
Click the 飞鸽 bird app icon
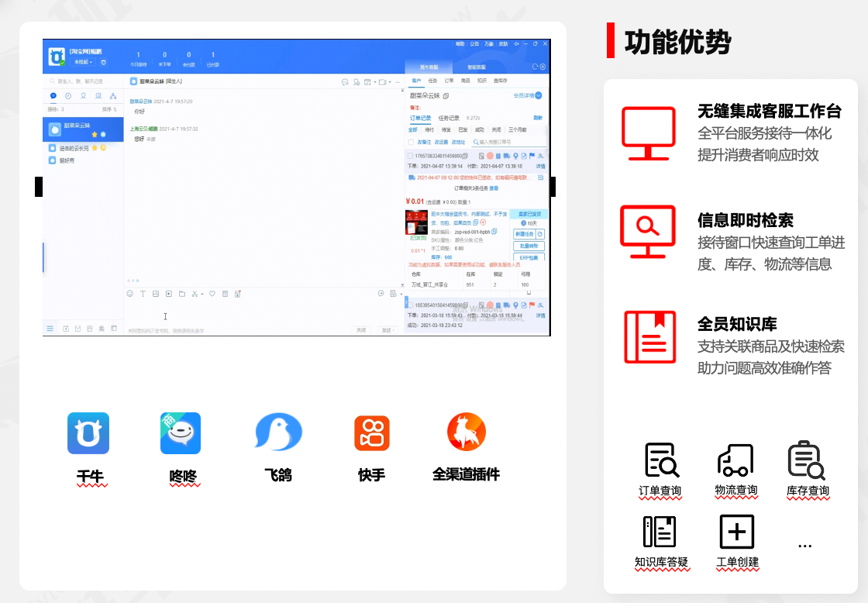[278, 433]
